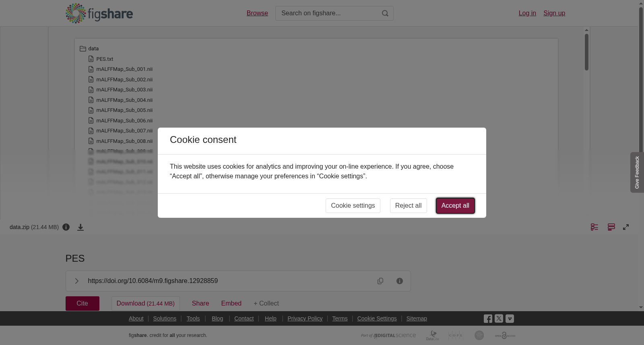The height and width of the screenshot is (345, 644).
Task: Click the DOI URL text
Action: point(153,281)
